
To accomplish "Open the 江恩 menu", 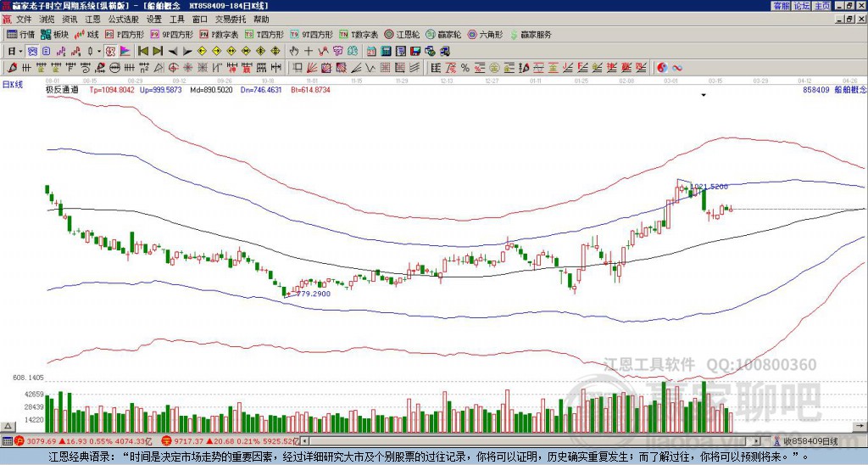I will click(x=92, y=20).
